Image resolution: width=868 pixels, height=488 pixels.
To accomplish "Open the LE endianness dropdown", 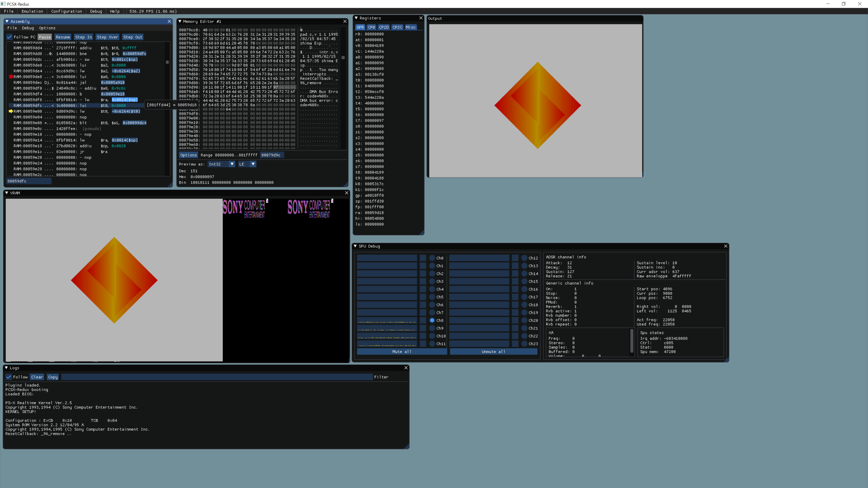I will (x=247, y=164).
